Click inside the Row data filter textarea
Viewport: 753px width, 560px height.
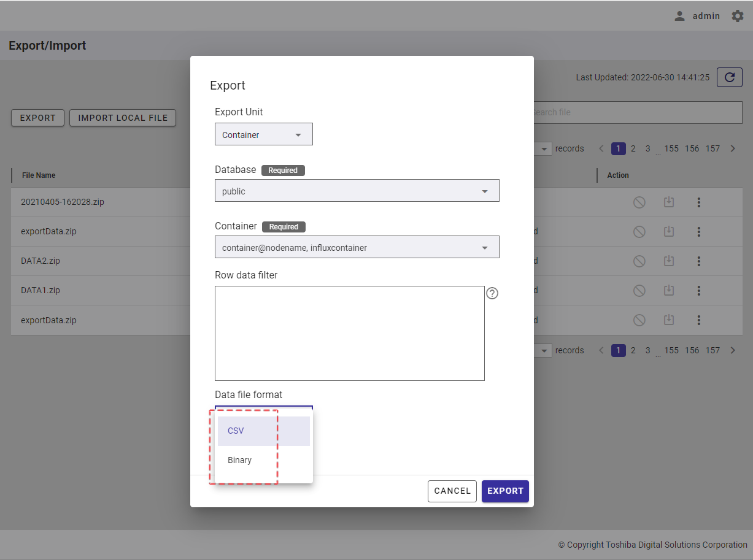pos(349,333)
